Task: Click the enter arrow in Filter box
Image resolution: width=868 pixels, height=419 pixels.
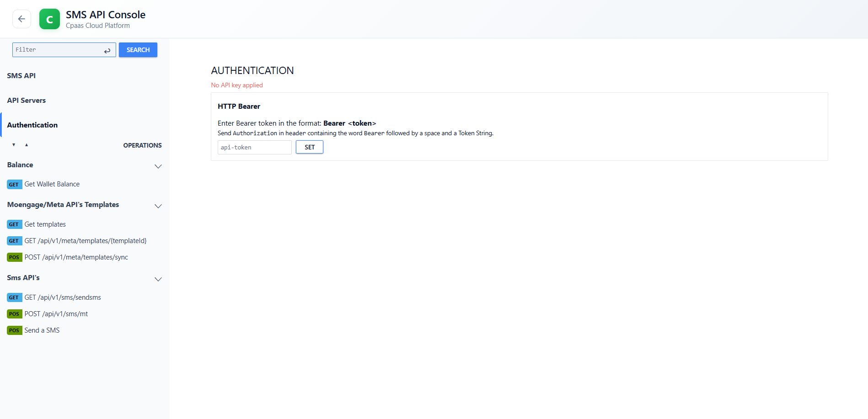Action: tap(107, 51)
